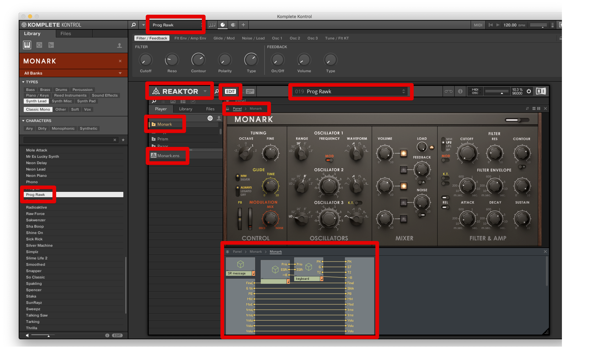This screenshot has width=589, height=364.
Task: Click the scale and arpeggiator notes icon
Action: coord(212,25)
